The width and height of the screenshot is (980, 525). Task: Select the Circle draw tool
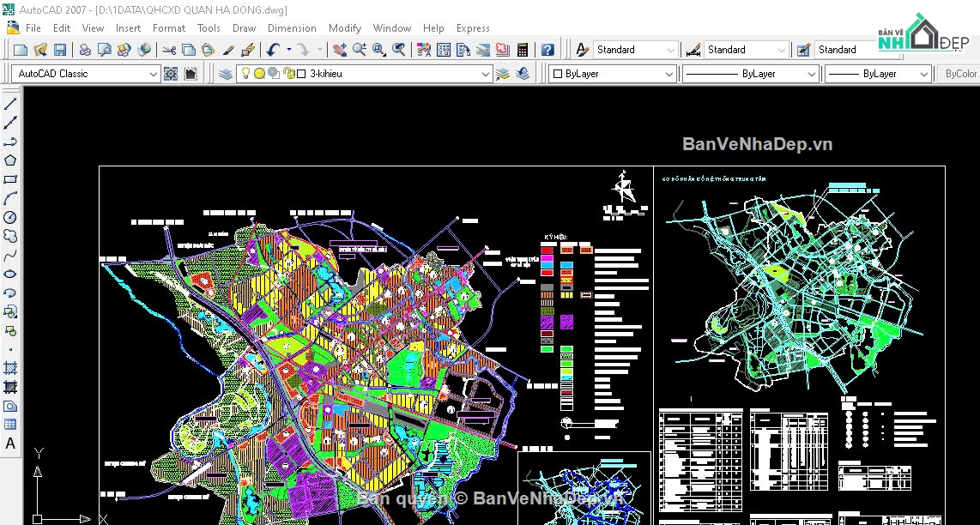10,217
